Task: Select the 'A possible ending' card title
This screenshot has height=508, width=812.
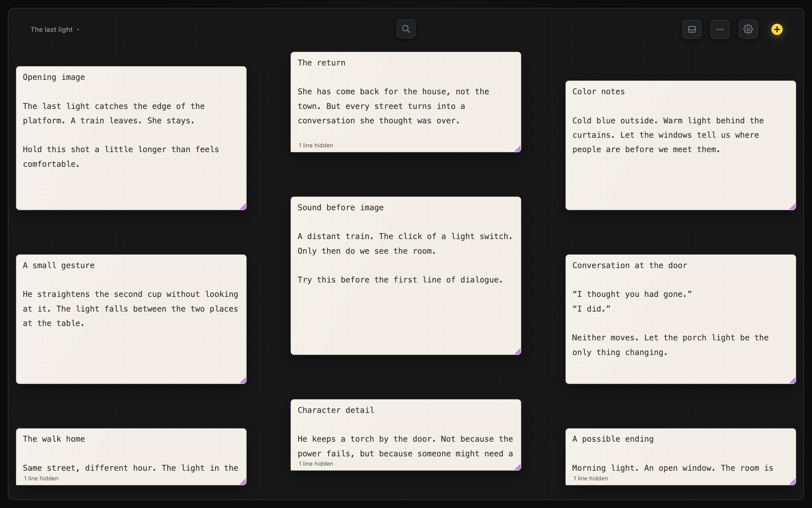Action: (x=613, y=439)
